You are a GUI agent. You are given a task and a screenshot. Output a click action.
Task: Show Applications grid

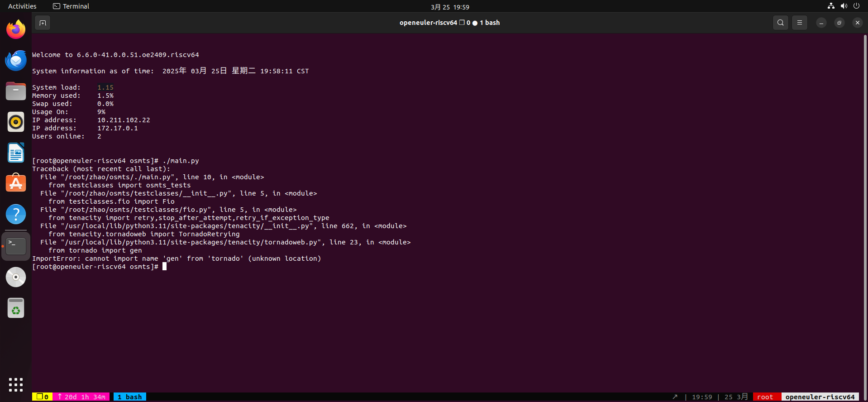[16, 384]
